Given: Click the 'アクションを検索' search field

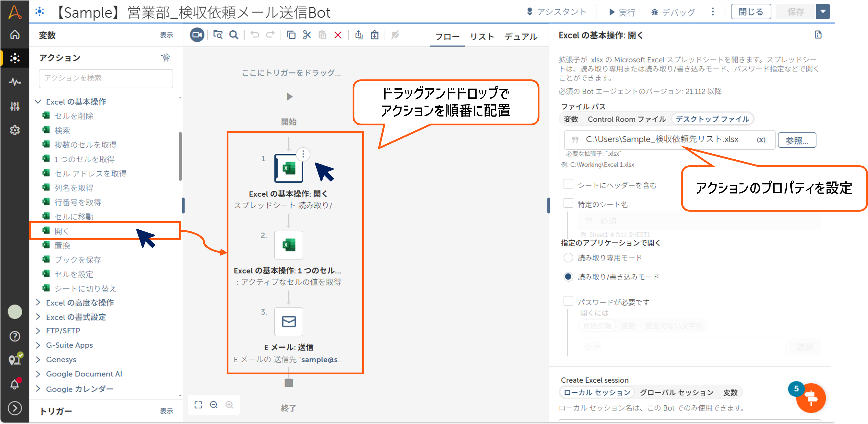Looking at the screenshot, I should 106,78.
